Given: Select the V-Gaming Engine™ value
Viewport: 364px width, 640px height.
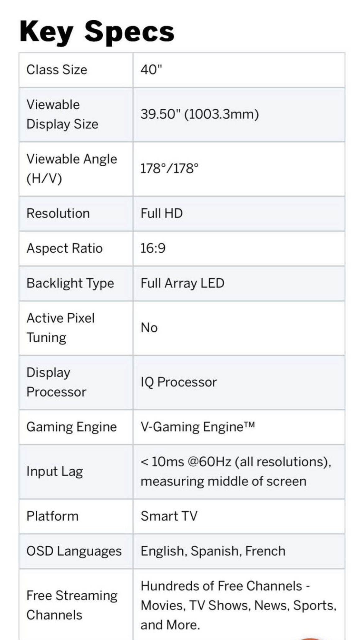Looking at the screenshot, I should pyautogui.click(x=198, y=427).
